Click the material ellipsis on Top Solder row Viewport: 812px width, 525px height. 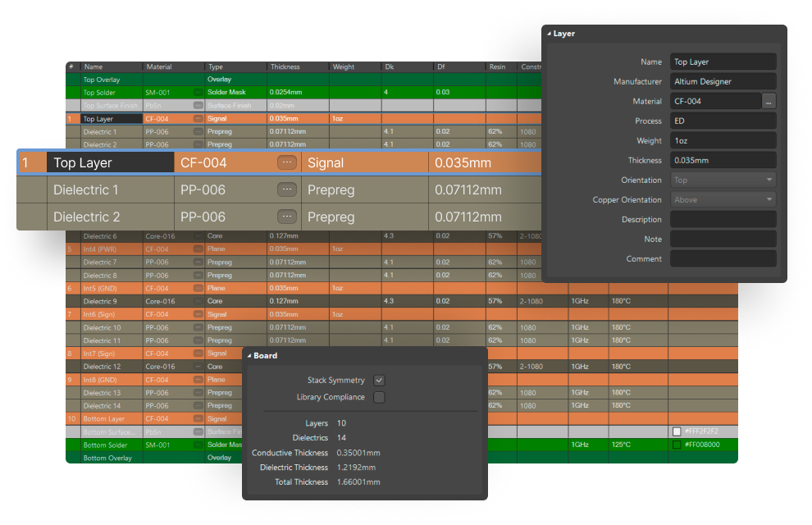tap(198, 93)
